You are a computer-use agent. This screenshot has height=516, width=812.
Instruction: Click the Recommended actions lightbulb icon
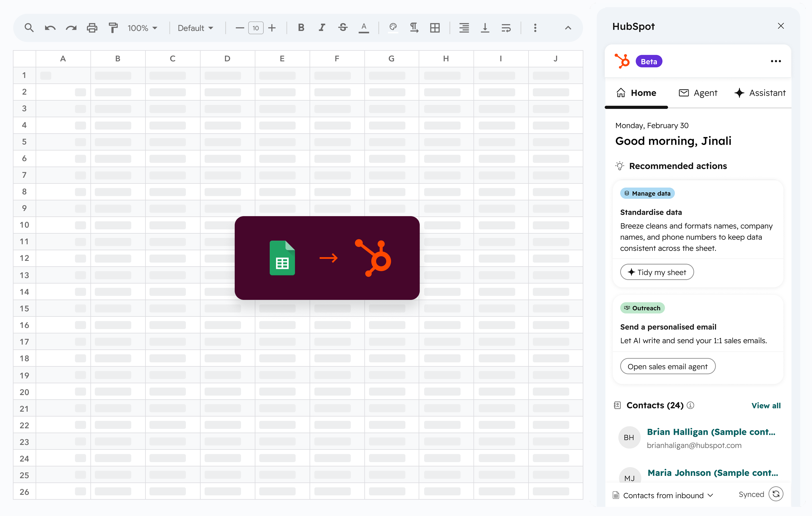[x=619, y=166]
